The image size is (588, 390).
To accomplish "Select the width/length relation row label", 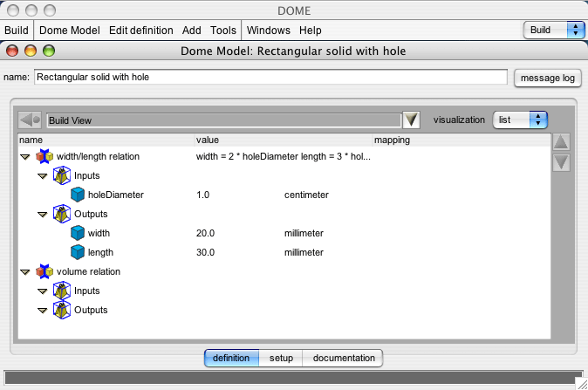I will pos(98,156).
